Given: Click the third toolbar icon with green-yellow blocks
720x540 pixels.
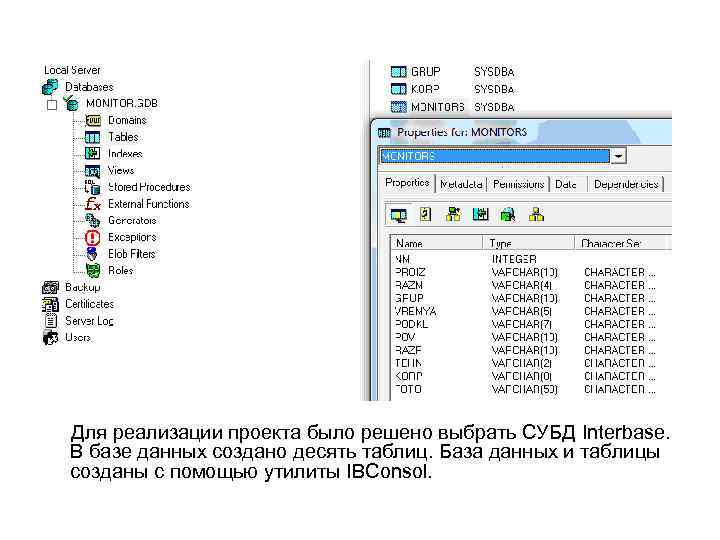Looking at the screenshot, I should tap(453, 214).
